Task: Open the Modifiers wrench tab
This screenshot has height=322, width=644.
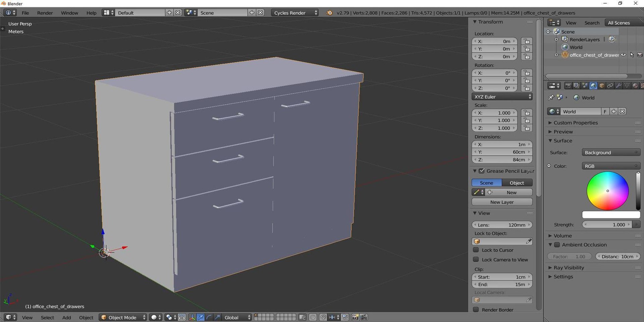Action: click(x=619, y=86)
